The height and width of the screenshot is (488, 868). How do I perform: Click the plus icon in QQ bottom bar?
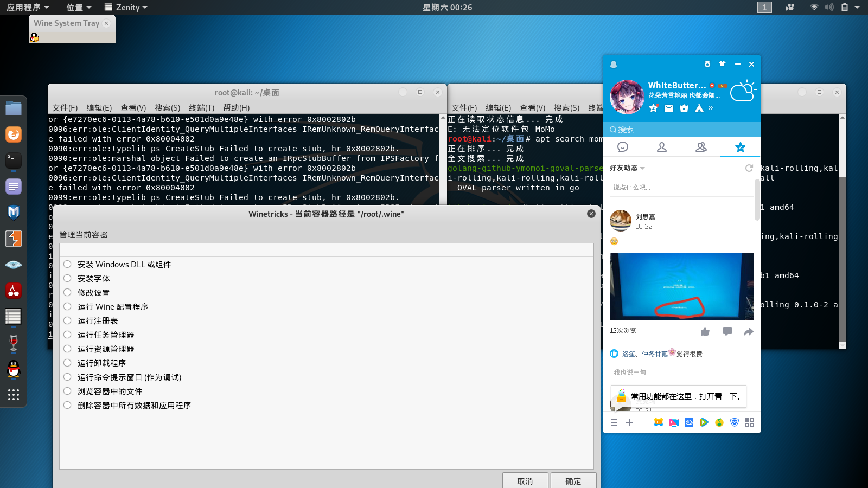[629, 422]
